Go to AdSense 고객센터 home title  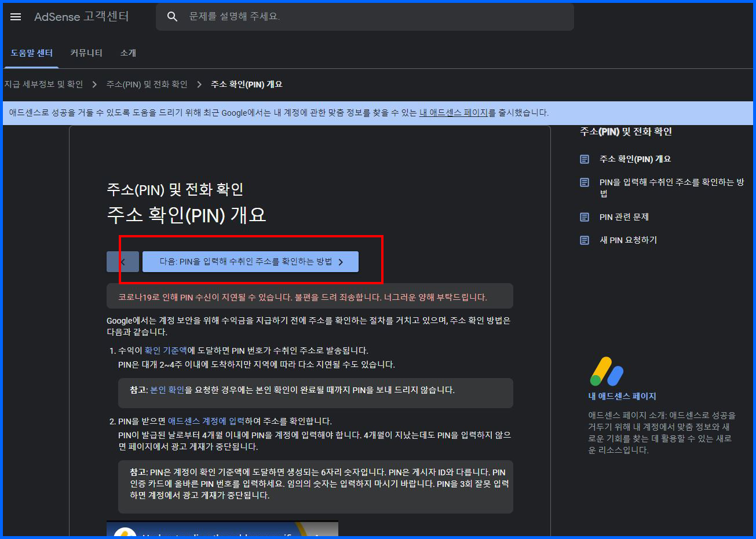pos(82,17)
